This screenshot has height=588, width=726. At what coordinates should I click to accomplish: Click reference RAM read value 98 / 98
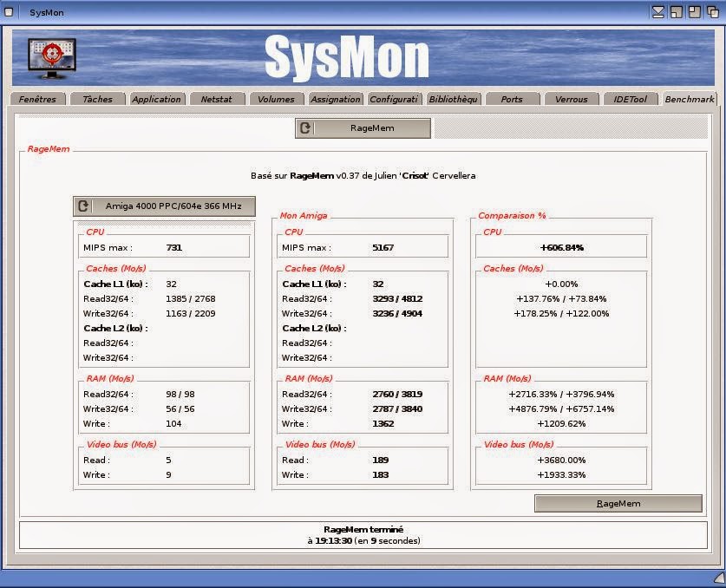coord(180,394)
